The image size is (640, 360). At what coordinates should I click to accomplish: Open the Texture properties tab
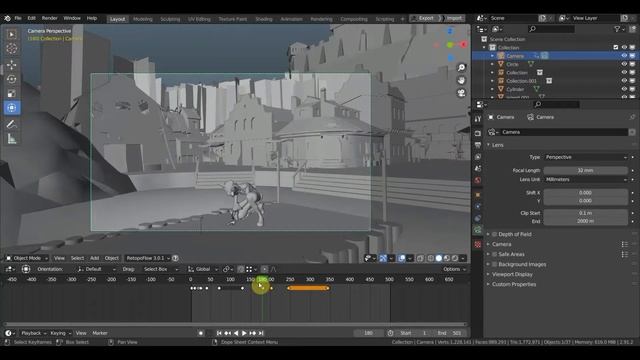pyautogui.click(x=478, y=244)
